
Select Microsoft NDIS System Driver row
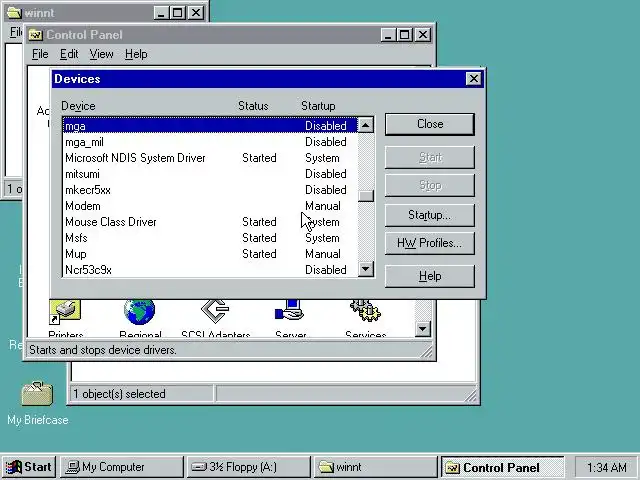(x=210, y=158)
